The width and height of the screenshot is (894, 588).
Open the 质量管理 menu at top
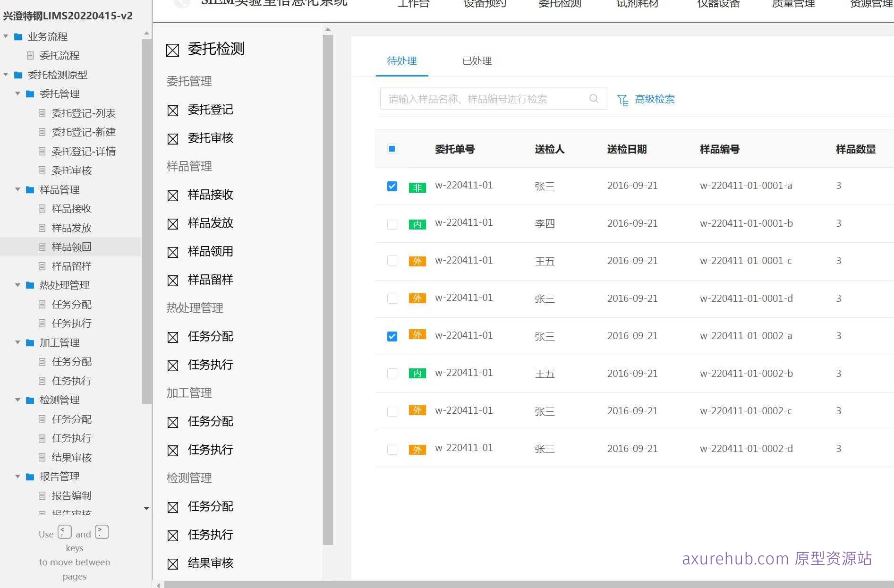792,4
